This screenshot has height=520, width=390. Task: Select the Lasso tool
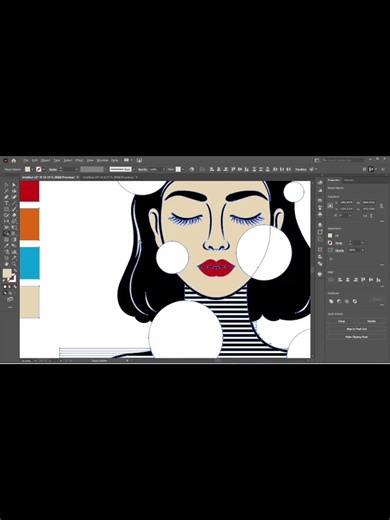coord(14,191)
